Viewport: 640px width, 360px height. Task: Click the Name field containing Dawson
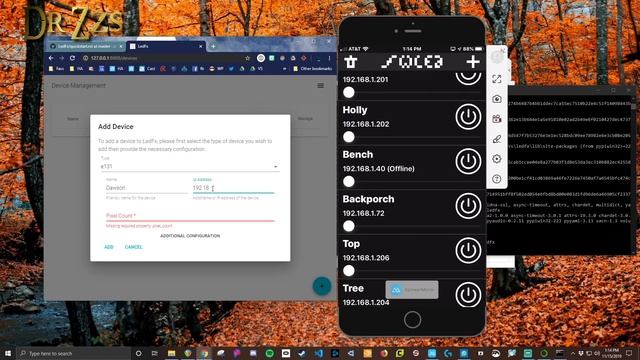pyautogui.click(x=146, y=188)
